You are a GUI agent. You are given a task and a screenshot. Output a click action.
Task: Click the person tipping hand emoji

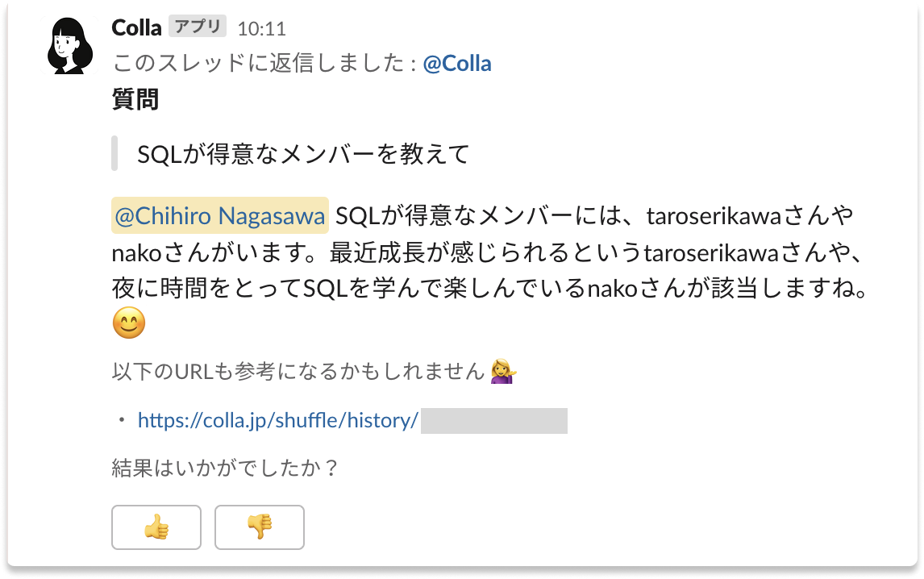503,371
